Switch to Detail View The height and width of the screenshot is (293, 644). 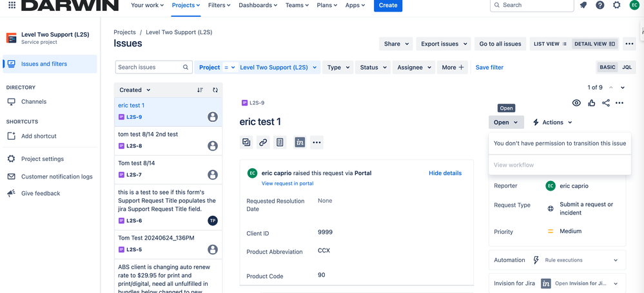[x=595, y=44]
